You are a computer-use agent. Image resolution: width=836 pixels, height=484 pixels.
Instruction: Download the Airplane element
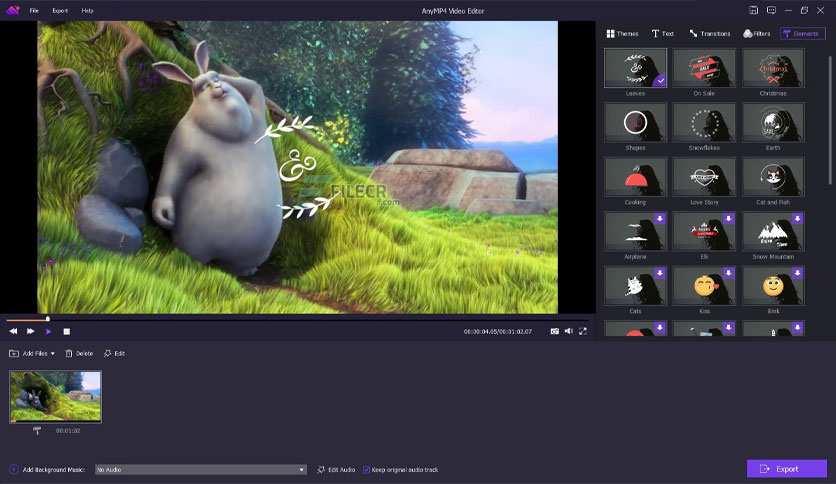click(x=660, y=218)
